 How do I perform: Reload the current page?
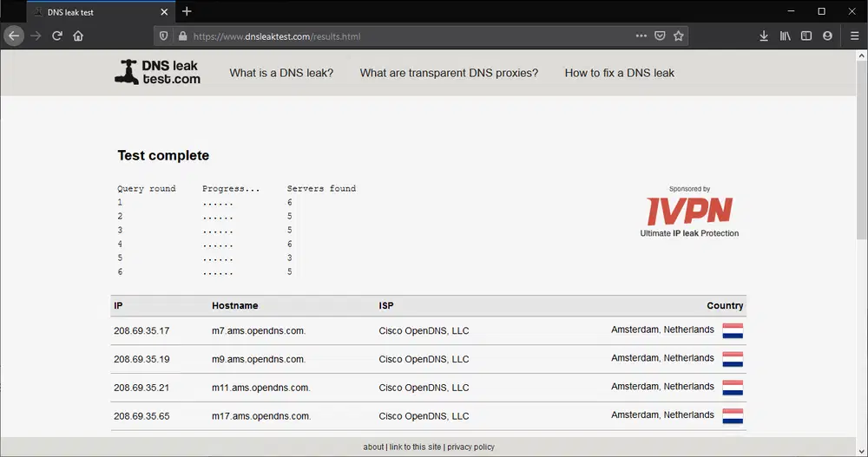tap(57, 36)
